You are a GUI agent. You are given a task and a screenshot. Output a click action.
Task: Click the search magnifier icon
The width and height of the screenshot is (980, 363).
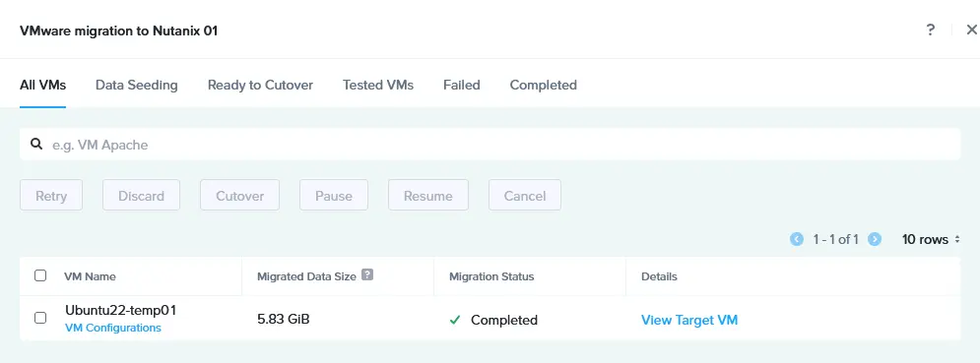pyautogui.click(x=36, y=145)
